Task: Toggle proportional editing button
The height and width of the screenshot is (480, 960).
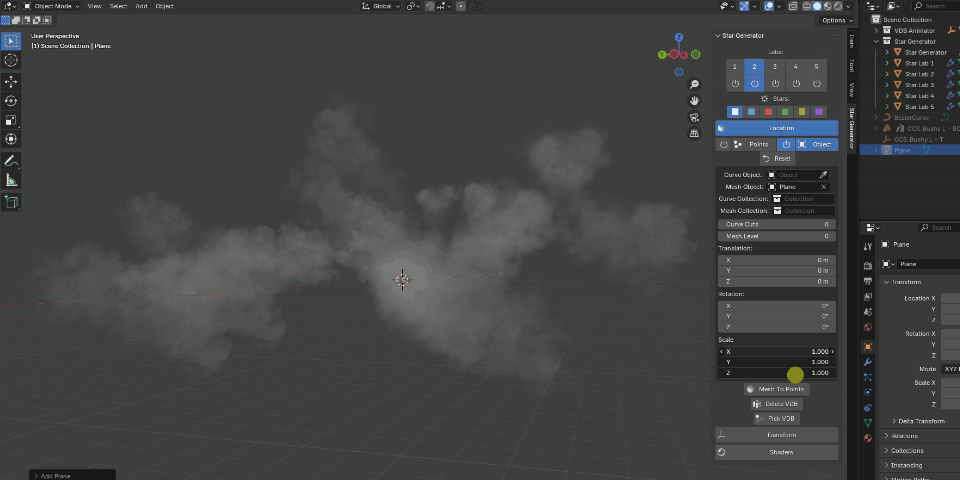Action: (x=461, y=6)
